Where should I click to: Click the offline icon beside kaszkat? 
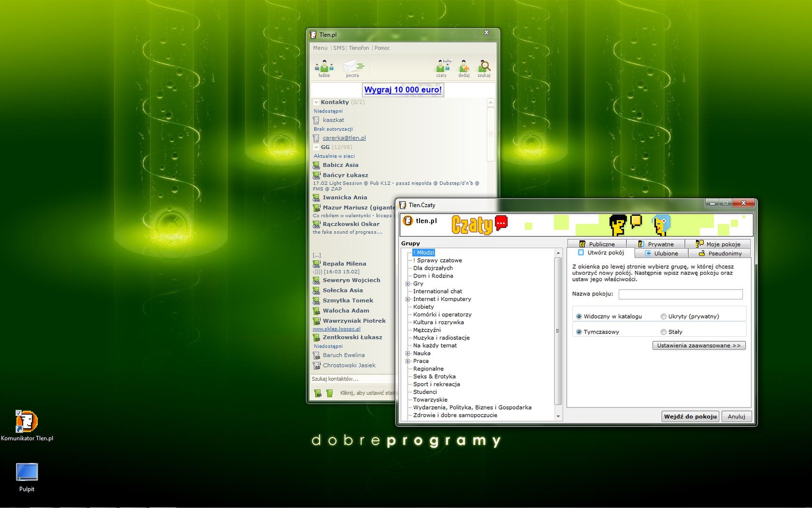[x=317, y=120]
